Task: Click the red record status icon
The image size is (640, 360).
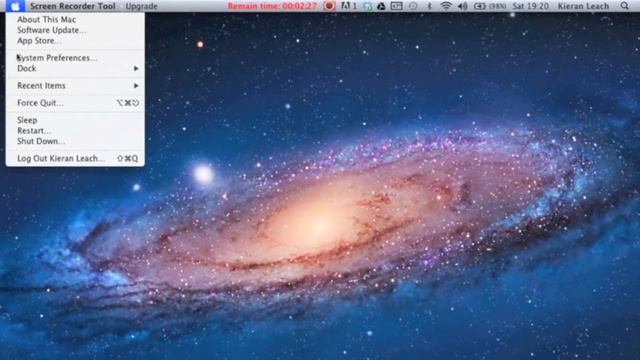Action: 329,6
